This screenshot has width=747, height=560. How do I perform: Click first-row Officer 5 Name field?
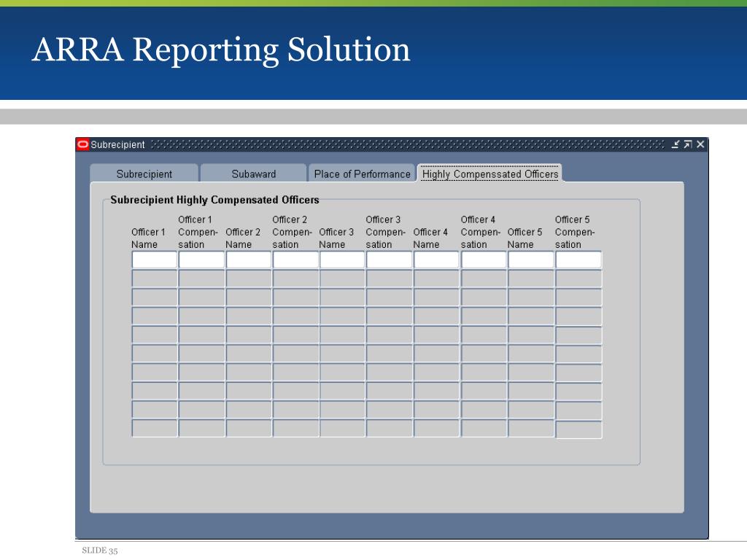pos(531,260)
